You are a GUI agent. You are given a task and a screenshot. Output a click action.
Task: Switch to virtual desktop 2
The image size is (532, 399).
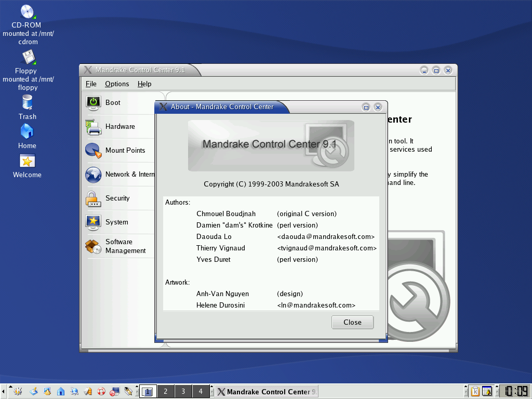[166, 391]
